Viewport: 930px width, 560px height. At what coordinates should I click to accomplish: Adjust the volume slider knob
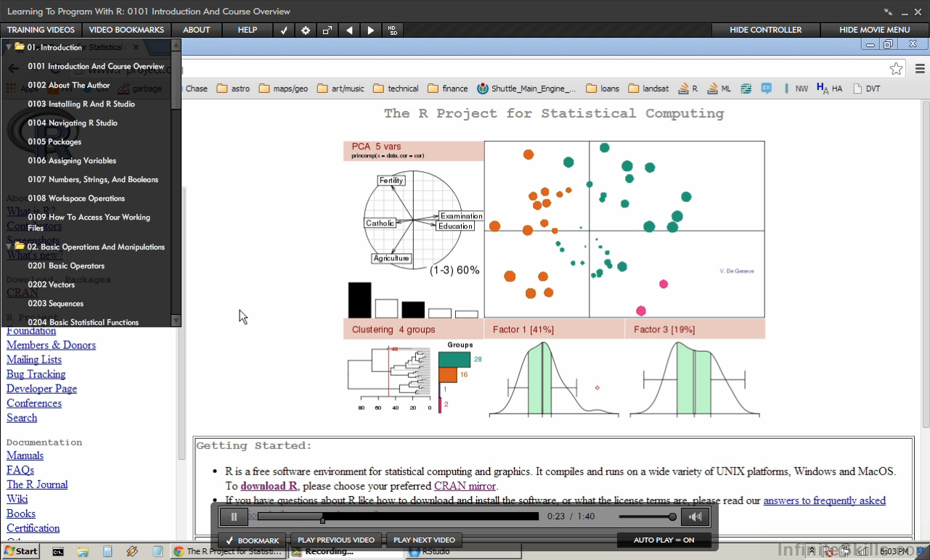click(673, 516)
